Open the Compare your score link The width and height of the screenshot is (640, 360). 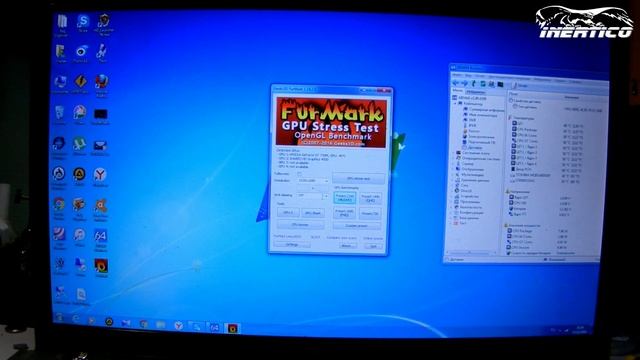pos(341,237)
